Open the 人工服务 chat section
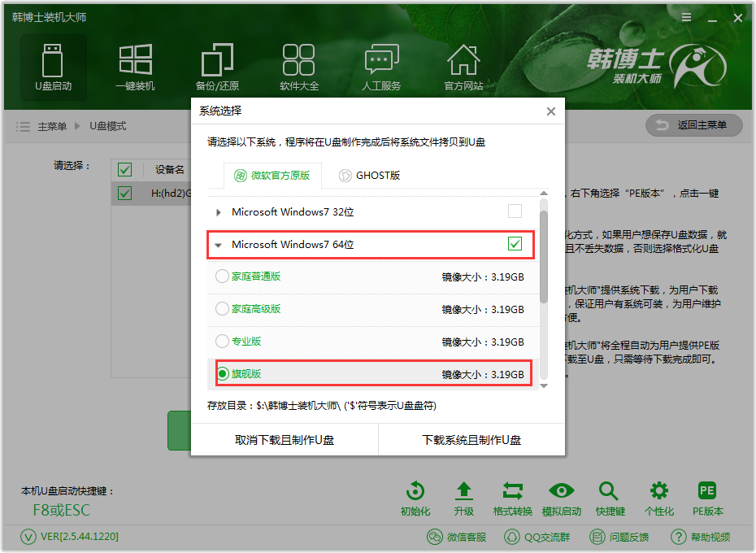756x553 pixels. (x=381, y=67)
